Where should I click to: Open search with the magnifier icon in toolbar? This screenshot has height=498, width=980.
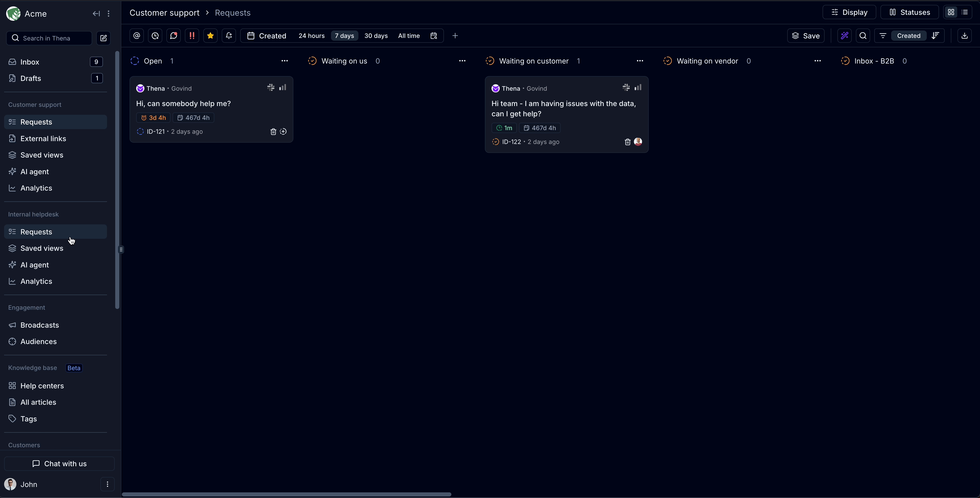point(863,36)
